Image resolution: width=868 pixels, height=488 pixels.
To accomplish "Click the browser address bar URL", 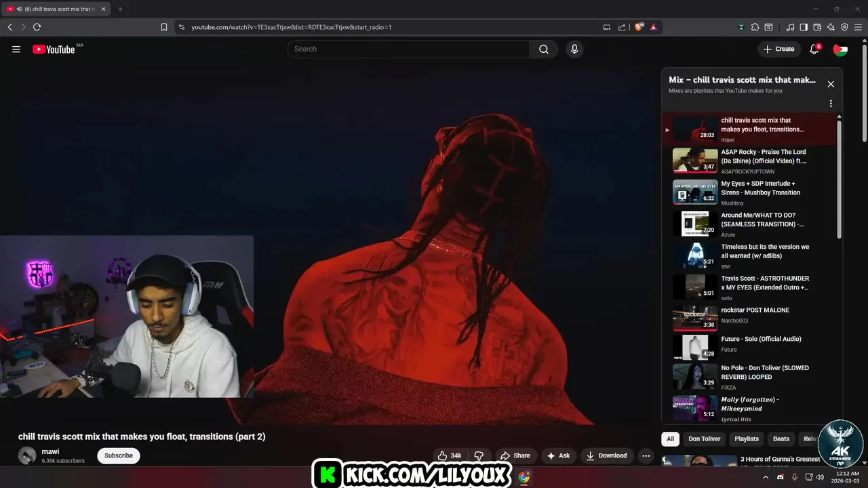I will (292, 27).
